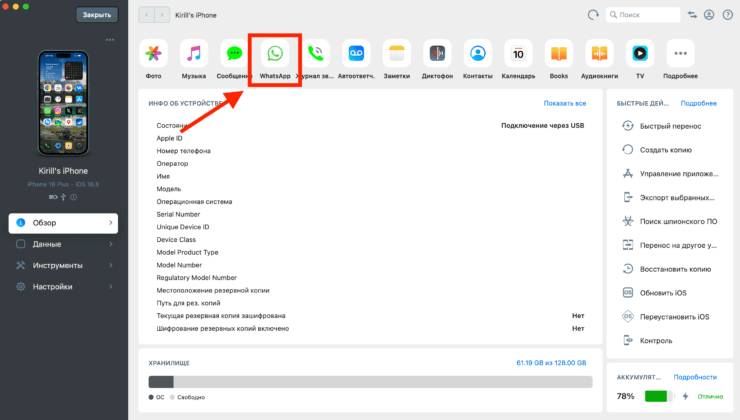Viewport: 740px width, 420px height.
Task: Open the Календарь calendar icon
Action: click(x=518, y=54)
